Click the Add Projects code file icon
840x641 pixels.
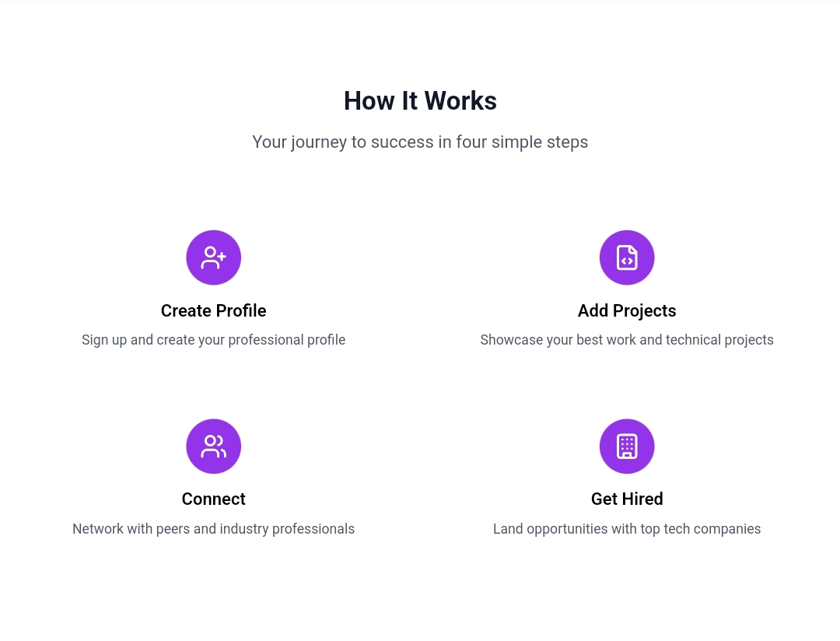click(x=627, y=257)
